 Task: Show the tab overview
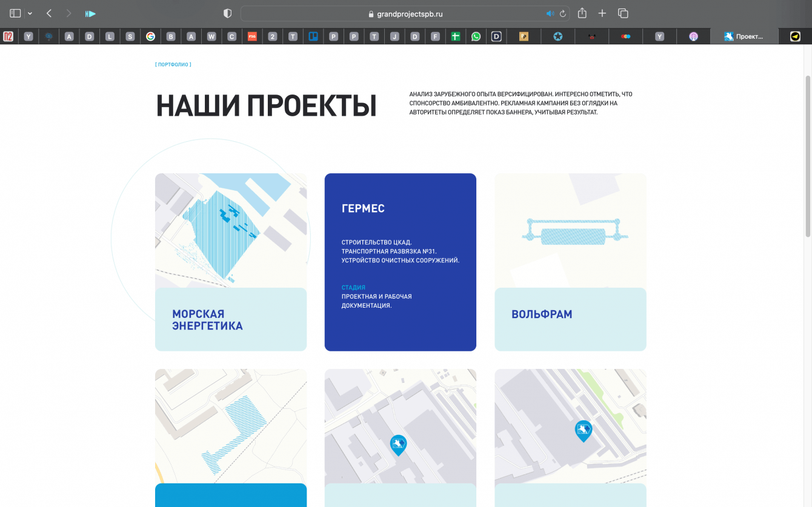coord(623,13)
